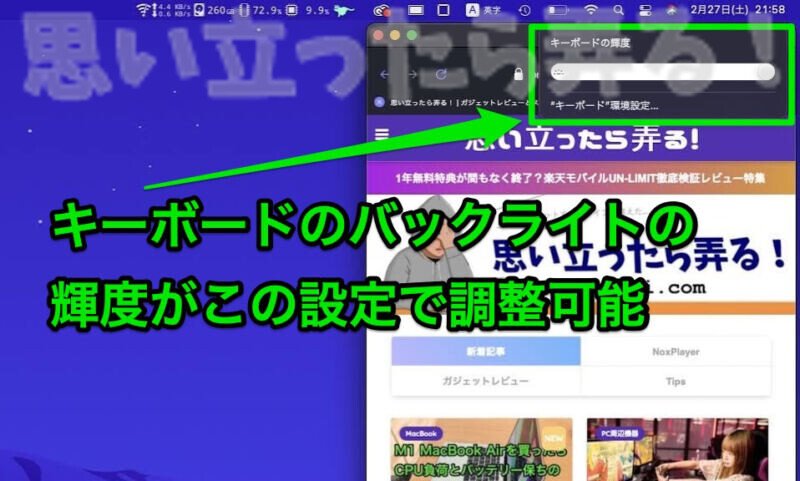
Task: Switch to the NoxPlayer tab
Action: pos(676,351)
